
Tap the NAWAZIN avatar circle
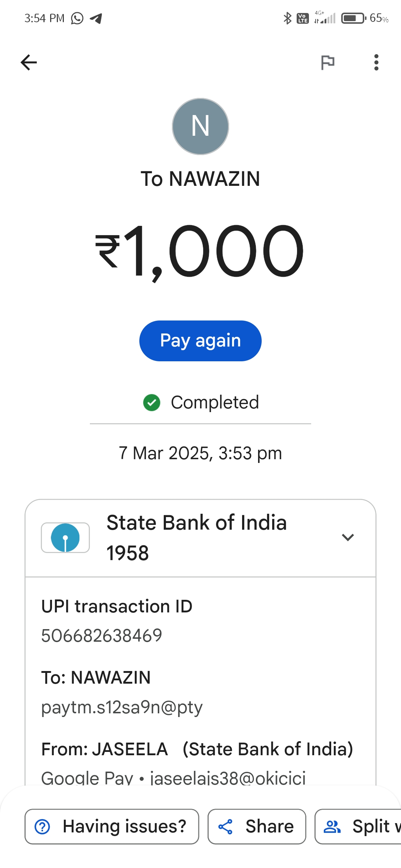point(200,126)
